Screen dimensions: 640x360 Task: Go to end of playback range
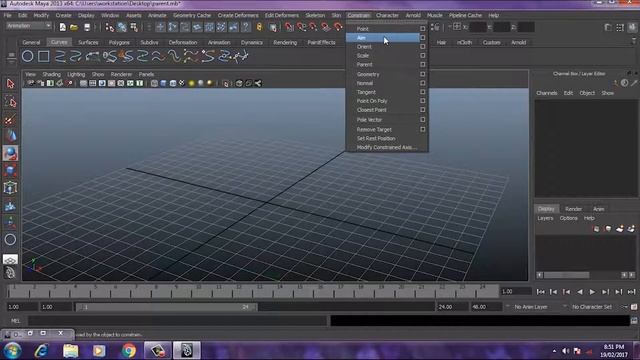[x=631, y=292]
